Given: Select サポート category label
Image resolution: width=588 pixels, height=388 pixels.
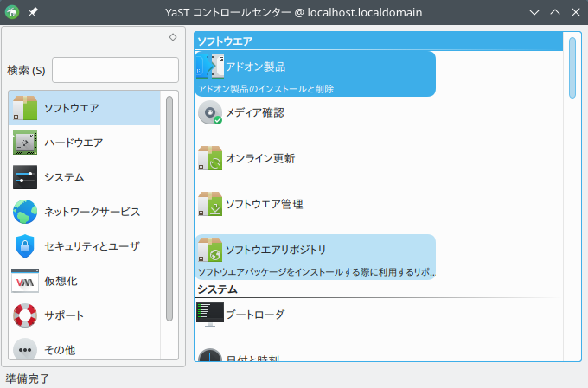Looking at the screenshot, I should coord(64,315).
